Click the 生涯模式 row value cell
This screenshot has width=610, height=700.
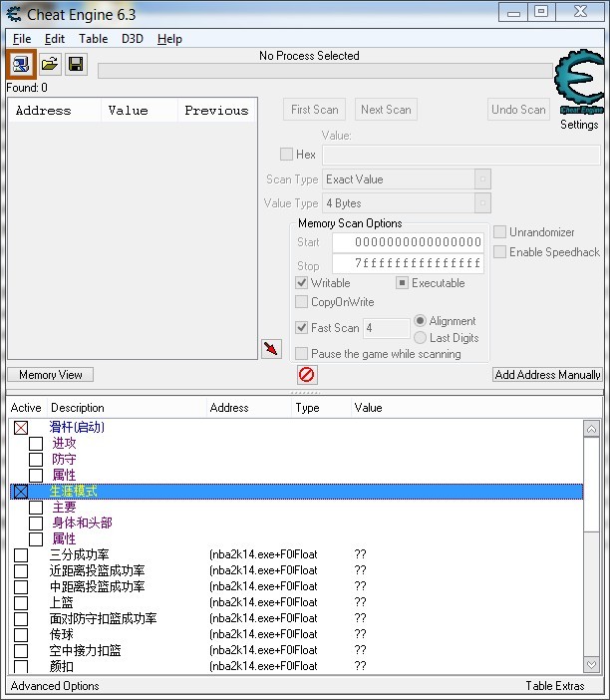point(466,492)
